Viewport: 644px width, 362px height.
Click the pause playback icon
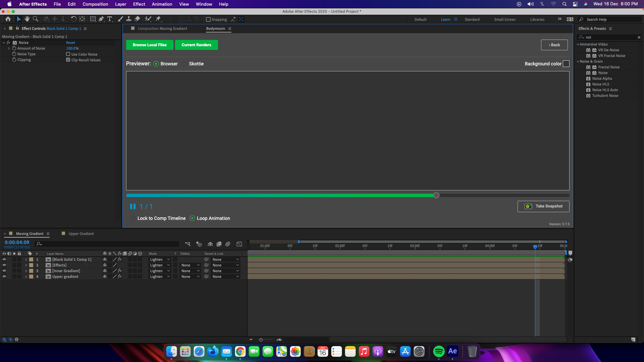tap(133, 206)
